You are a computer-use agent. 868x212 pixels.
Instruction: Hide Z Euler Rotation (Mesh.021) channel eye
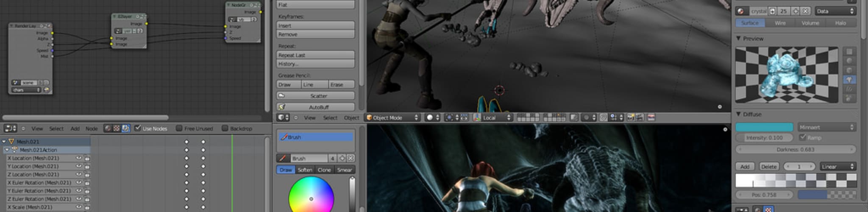pyautogui.click(x=79, y=198)
